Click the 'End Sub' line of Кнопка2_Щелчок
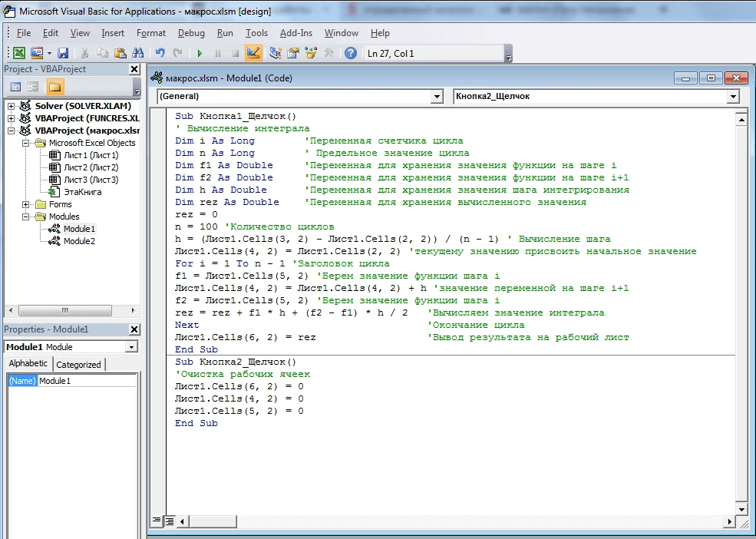The width and height of the screenshot is (756, 539). [196, 423]
